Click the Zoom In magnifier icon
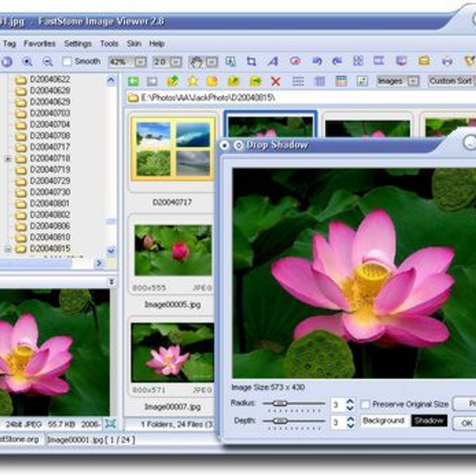Screen dimensions: 476x476 (x=27, y=62)
